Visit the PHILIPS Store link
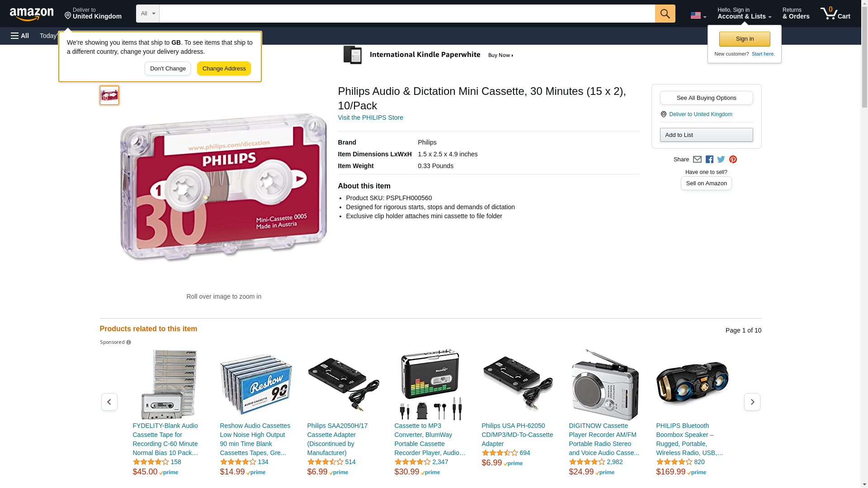The height and width of the screenshot is (488, 868). pyautogui.click(x=371, y=117)
